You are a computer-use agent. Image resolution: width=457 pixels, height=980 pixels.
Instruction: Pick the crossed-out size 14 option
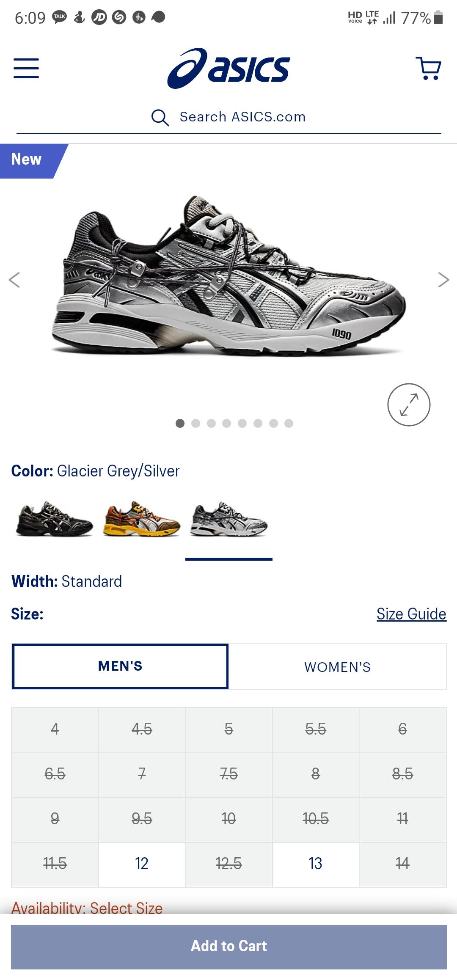pyautogui.click(x=402, y=864)
